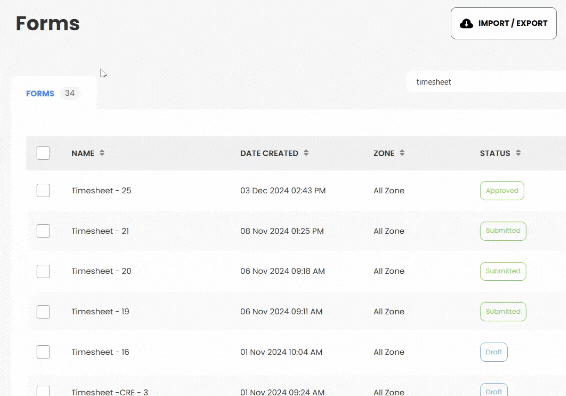Click the DATE CREATED column header

point(269,153)
